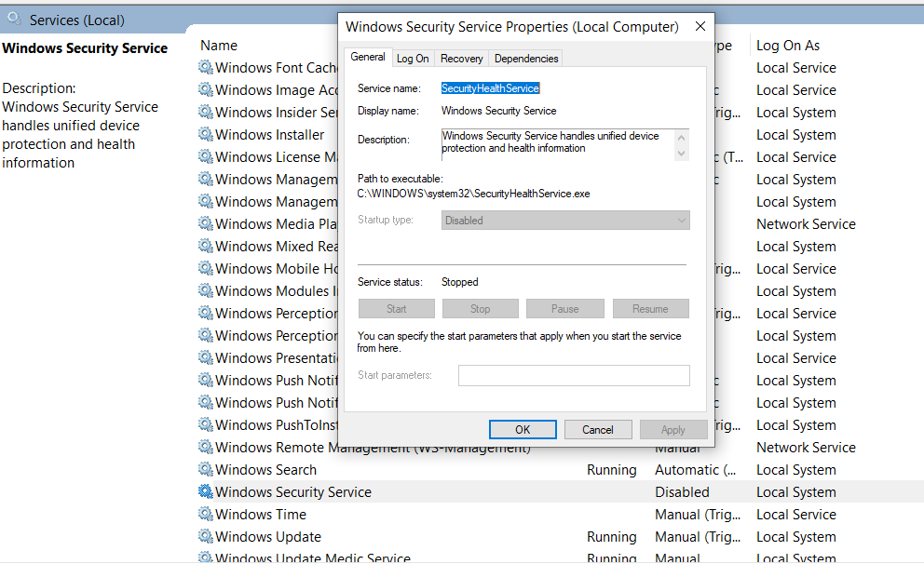
Task: Close the Windows Security Service Properties dialog
Action: [700, 26]
